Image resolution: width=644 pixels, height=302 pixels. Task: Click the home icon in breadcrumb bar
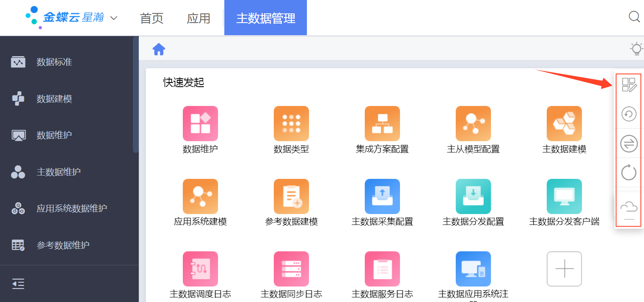pos(159,49)
